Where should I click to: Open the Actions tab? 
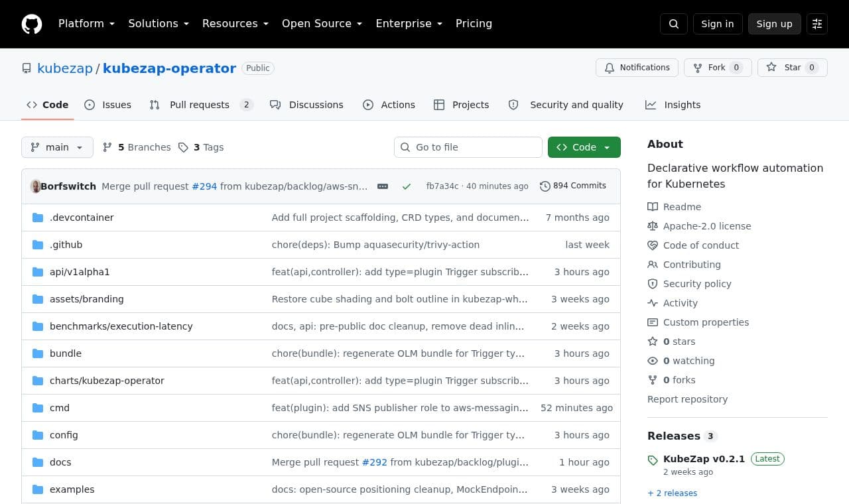click(x=389, y=105)
